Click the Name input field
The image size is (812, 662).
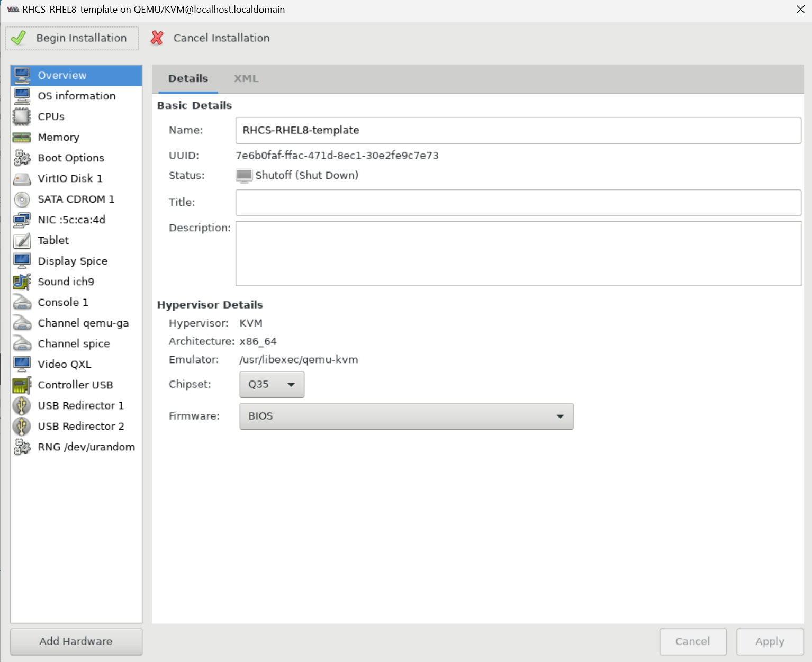tap(518, 130)
